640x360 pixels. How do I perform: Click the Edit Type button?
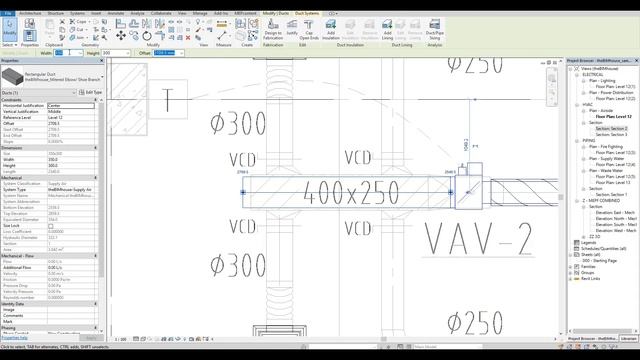tap(90, 93)
